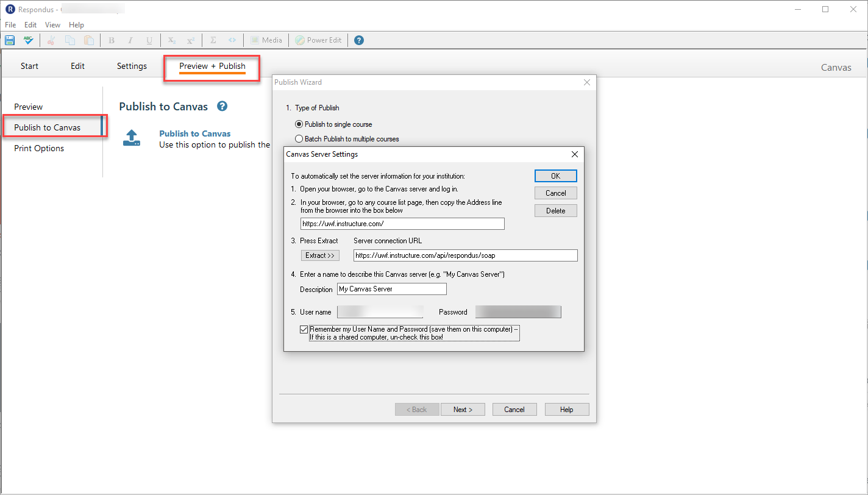Screen dimensions: 868x495
Task: Select Publish to Canvas in sidebar
Action: click(48, 127)
